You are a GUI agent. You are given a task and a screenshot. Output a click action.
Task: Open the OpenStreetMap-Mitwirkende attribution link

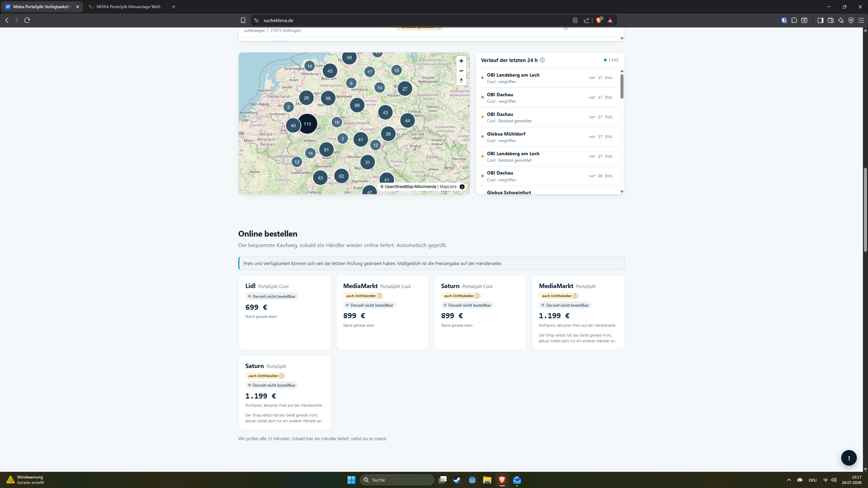pyautogui.click(x=410, y=187)
